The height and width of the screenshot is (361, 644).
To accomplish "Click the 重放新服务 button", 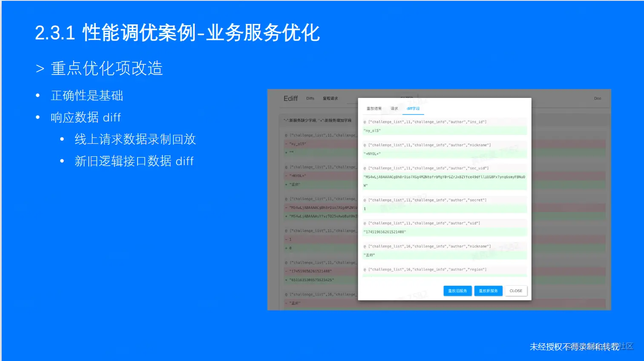I will [x=488, y=291].
